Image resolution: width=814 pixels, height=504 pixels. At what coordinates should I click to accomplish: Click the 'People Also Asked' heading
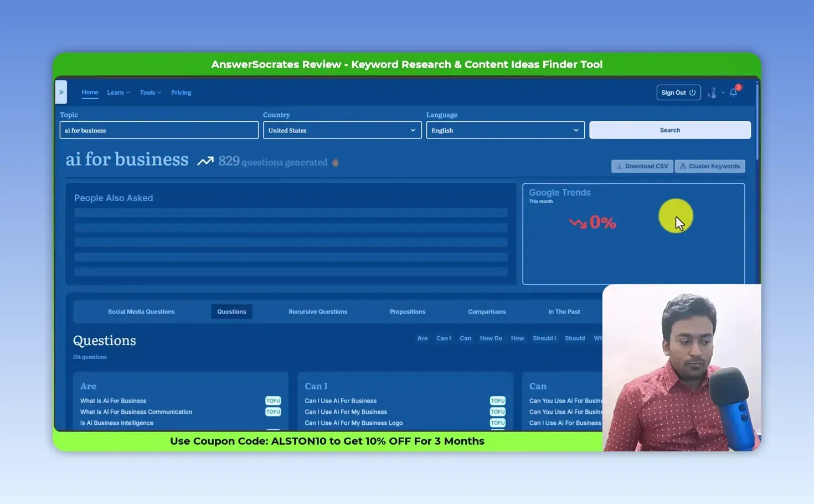(114, 198)
